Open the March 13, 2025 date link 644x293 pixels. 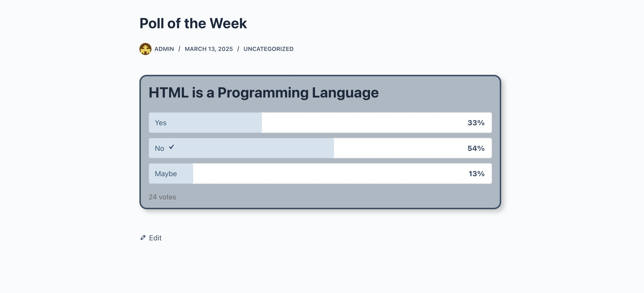(x=209, y=49)
